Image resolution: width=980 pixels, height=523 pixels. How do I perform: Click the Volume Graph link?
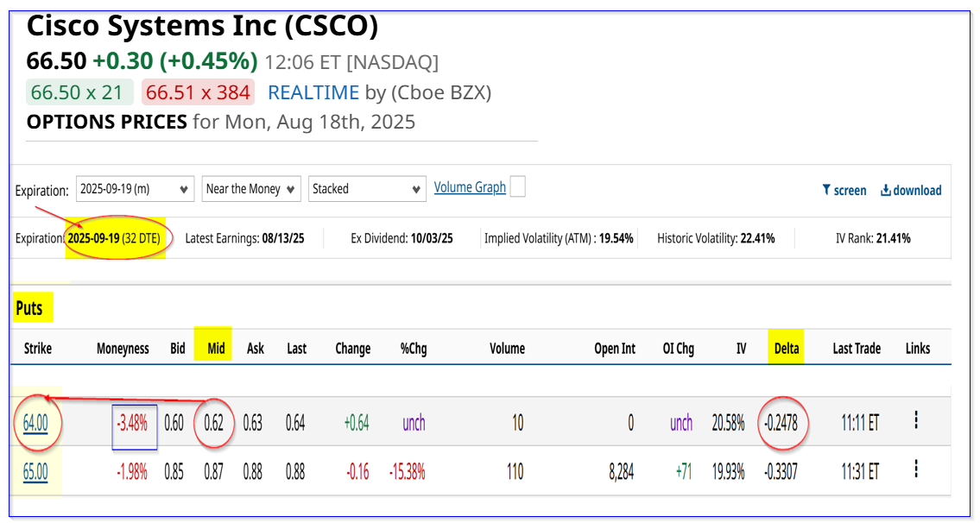click(x=470, y=186)
